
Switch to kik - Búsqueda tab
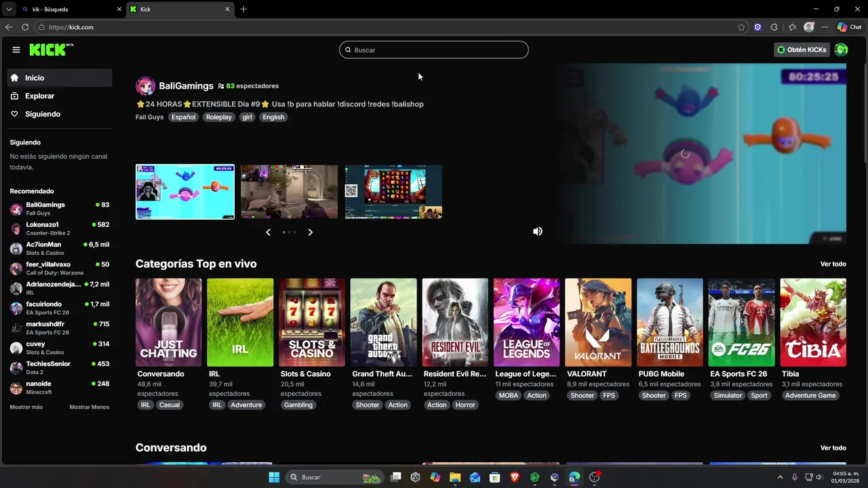(x=71, y=9)
